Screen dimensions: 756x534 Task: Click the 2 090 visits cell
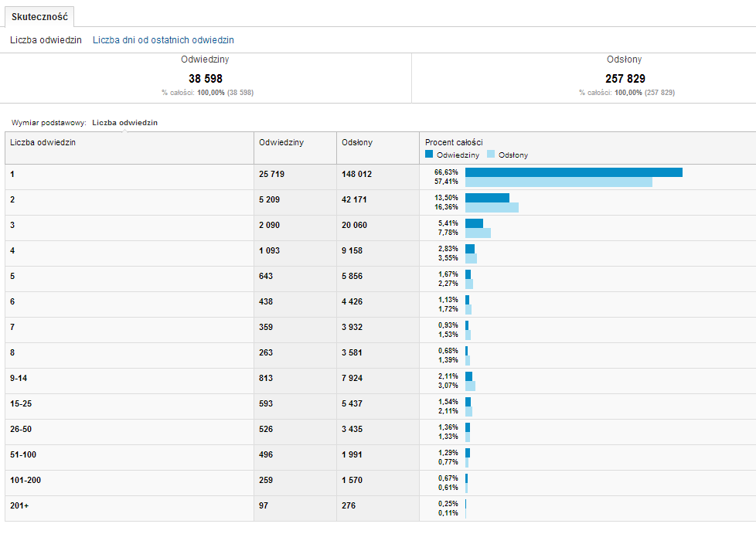pos(271,225)
